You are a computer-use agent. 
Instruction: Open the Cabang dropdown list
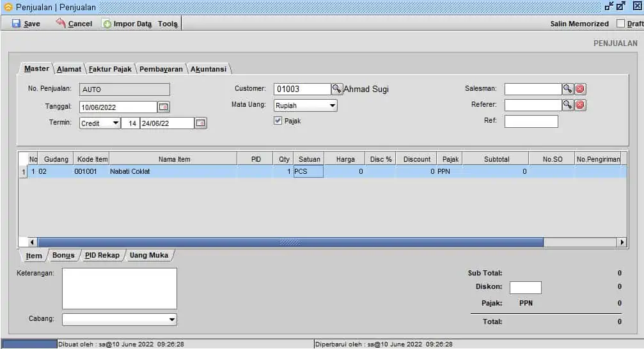171,320
